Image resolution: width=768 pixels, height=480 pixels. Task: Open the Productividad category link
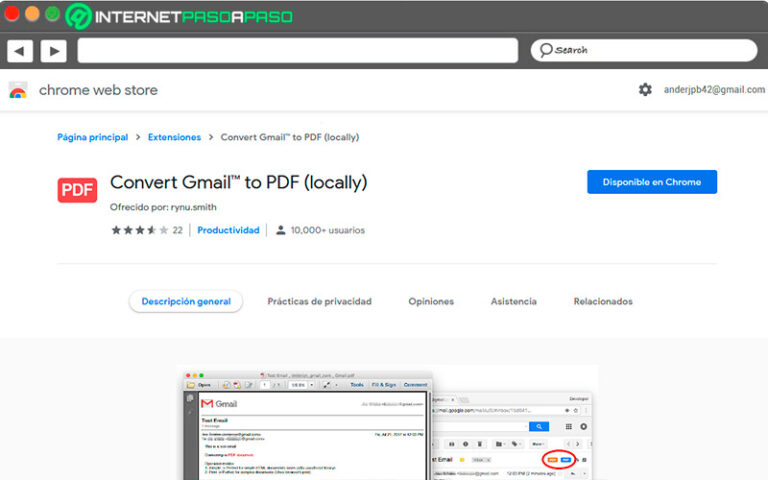(x=228, y=230)
